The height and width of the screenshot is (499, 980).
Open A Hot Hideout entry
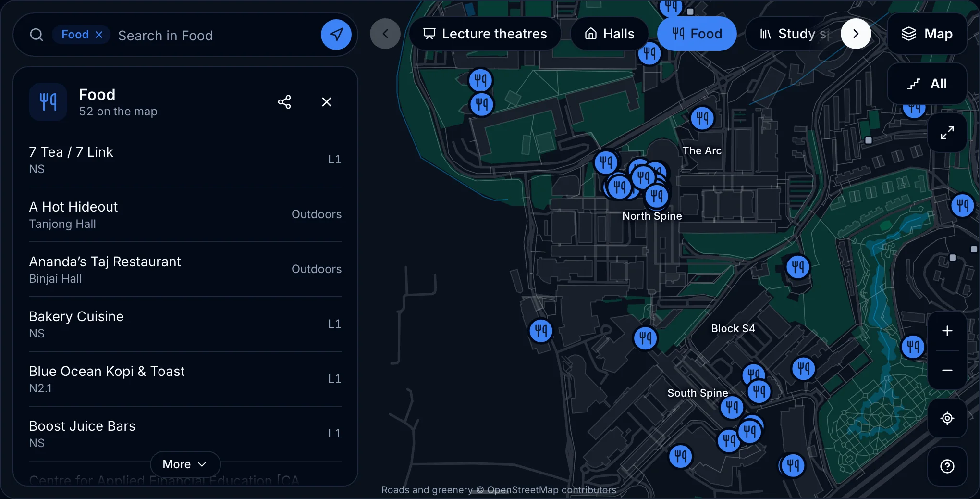tap(185, 214)
